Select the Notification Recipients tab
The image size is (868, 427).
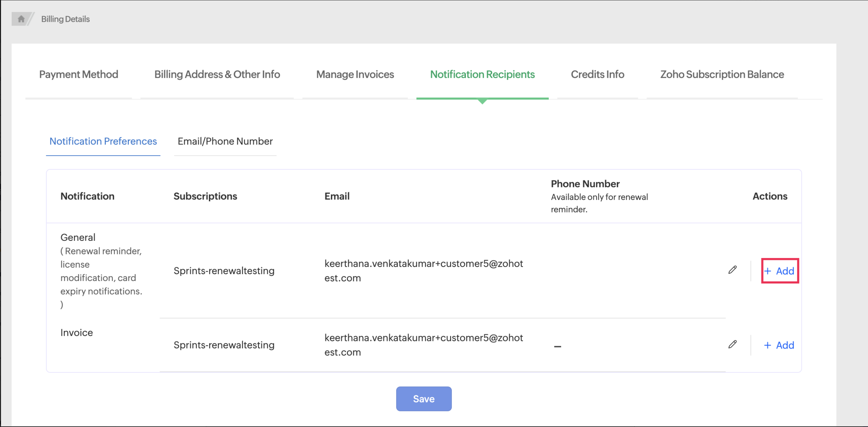pos(482,74)
